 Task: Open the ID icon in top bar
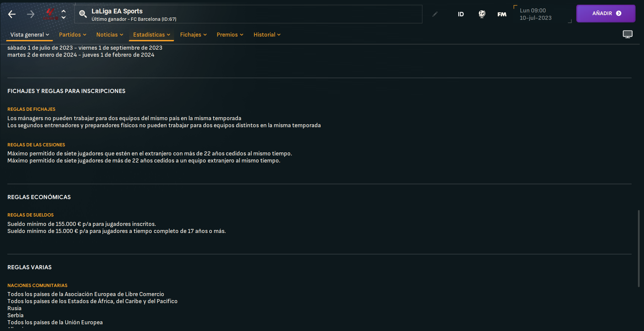point(461,14)
